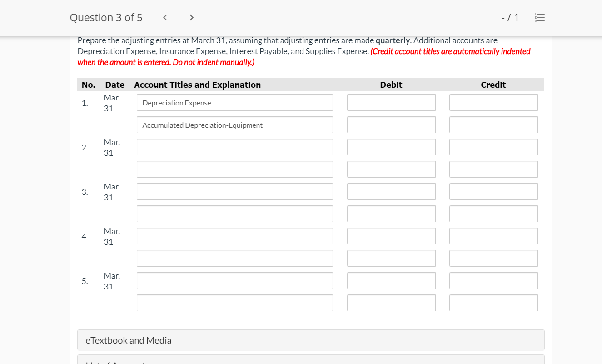602x364 pixels.
Task: Click entry 3 first row credit field
Action: click(x=493, y=192)
